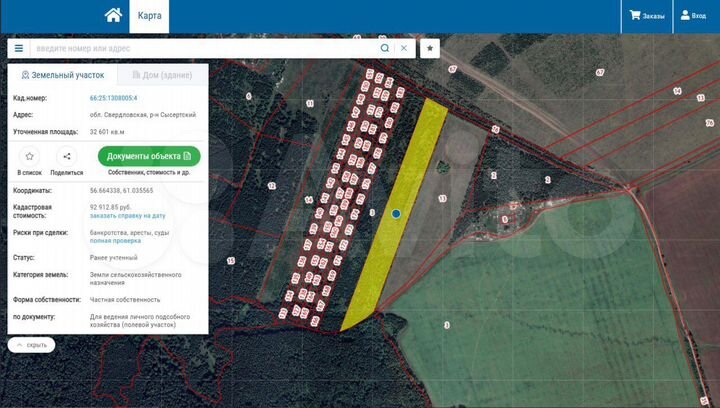The width and height of the screenshot is (720, 408).
Task: Collapse the panel with скрыть
Action: click(31, 345)
